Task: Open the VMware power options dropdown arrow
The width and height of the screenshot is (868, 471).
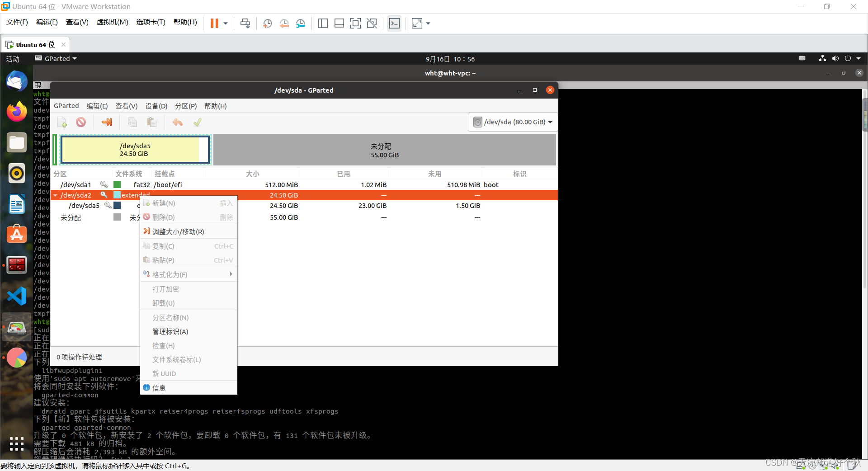Action: click(225, 23)
